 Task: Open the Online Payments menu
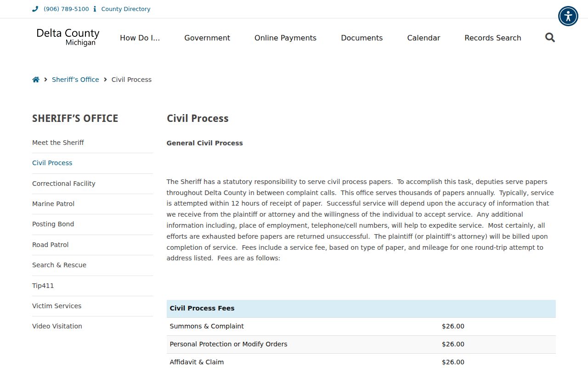click(x=285, y=38)
